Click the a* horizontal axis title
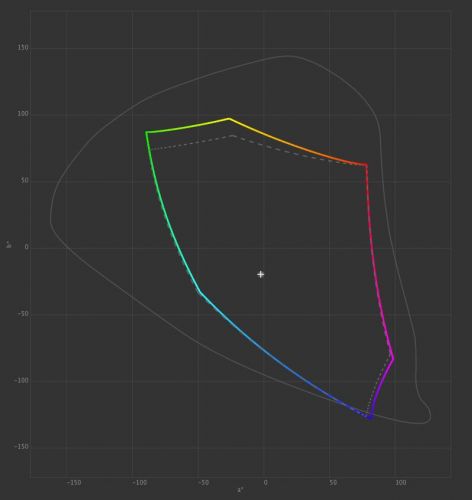 point(240,490)
